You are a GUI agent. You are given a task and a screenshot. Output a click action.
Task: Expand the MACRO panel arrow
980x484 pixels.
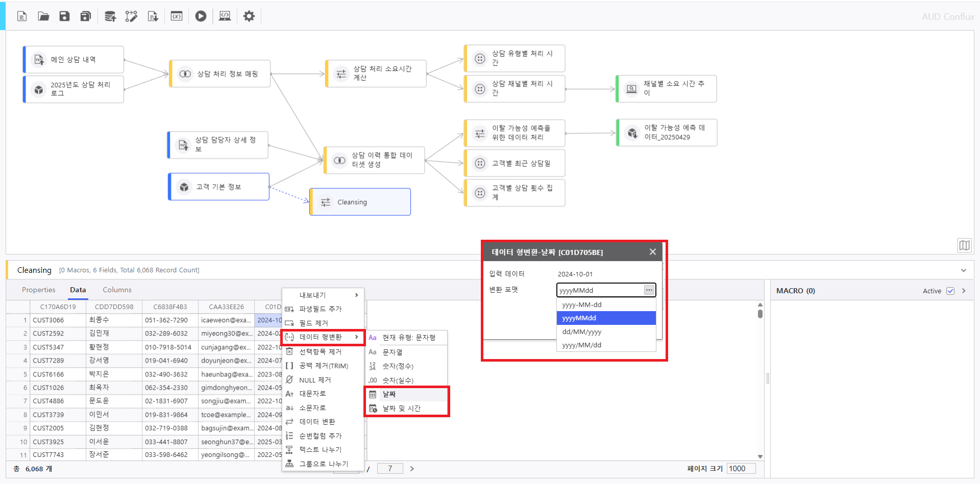[x=964, y=291]
